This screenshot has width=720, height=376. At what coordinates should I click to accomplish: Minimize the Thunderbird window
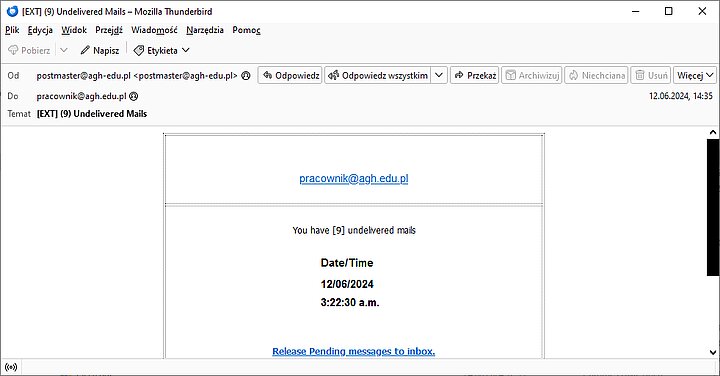tap(636, 11)
